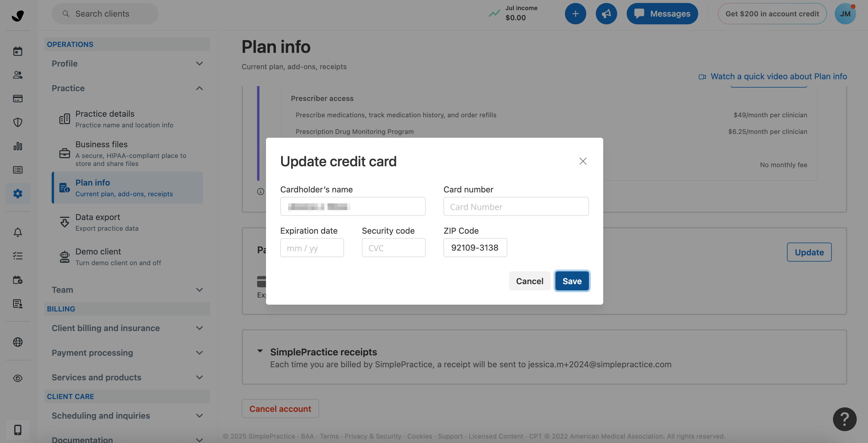Image resolution: width=868 pixels, height=443 pixels.
Task: Expand the Profile section
Action: pos(127,64)
